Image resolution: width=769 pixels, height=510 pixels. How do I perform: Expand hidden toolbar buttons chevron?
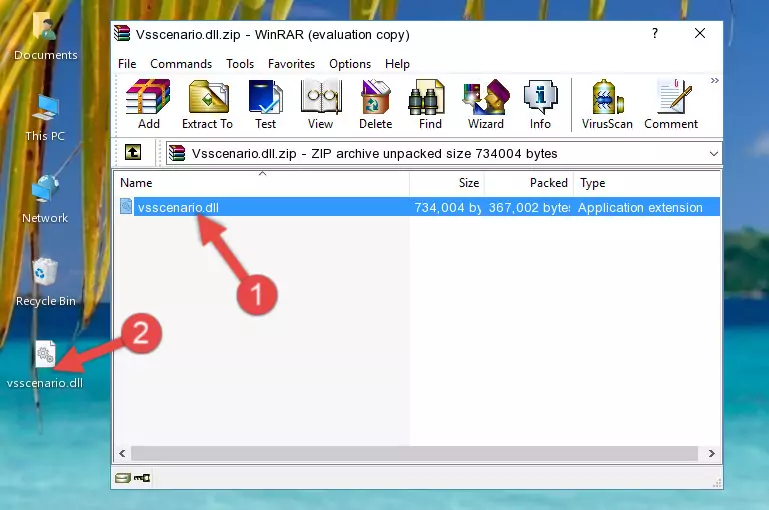point(715,80)
